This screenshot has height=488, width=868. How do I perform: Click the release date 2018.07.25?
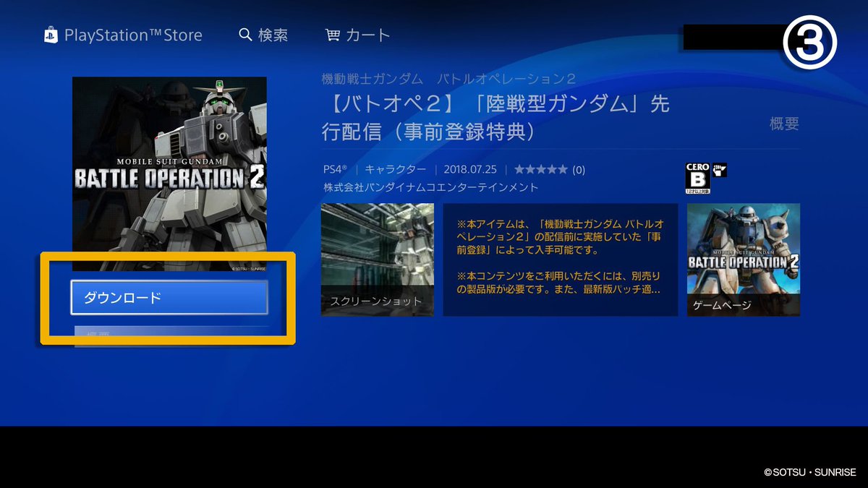(x=470, y=170)
